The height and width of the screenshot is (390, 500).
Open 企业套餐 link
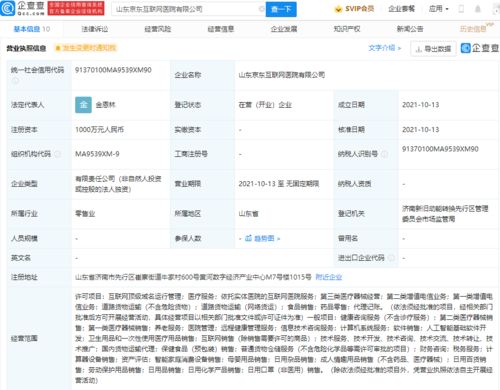coord(401,9)
